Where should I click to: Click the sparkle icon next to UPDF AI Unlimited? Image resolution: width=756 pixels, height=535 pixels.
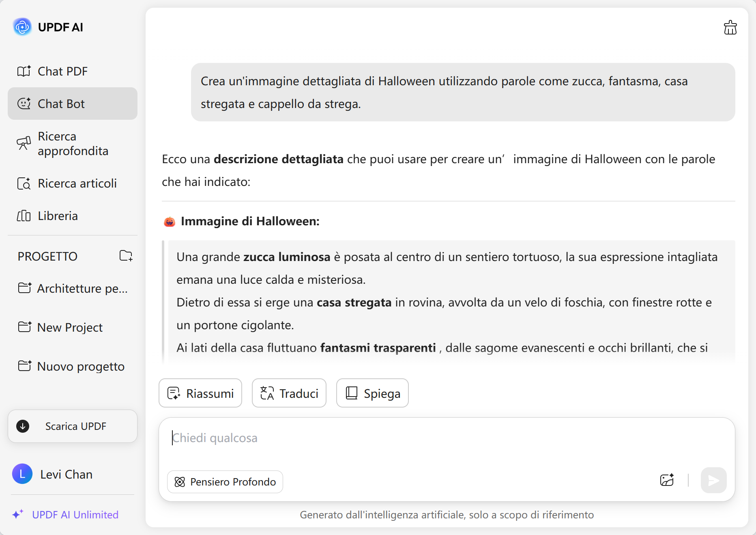(x=18, y=514)
